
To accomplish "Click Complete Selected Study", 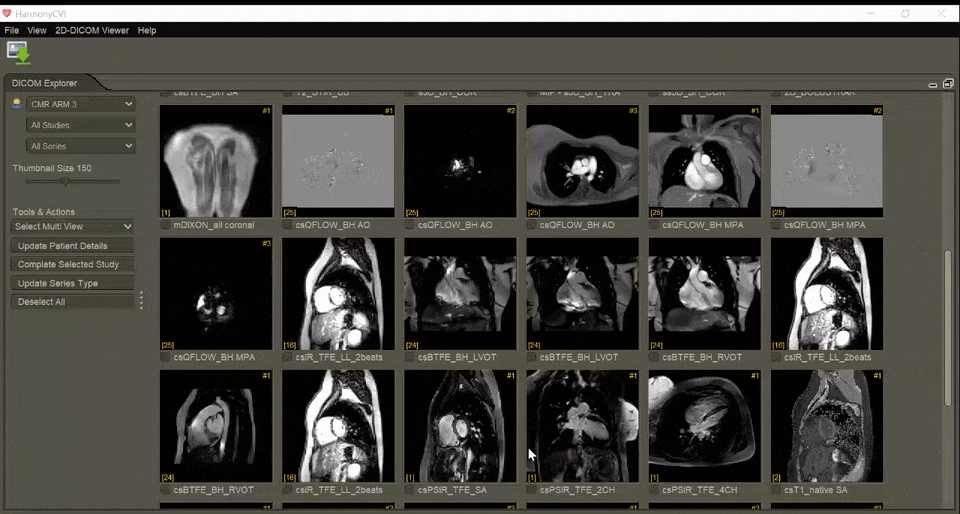I will [x=72, y=264].
